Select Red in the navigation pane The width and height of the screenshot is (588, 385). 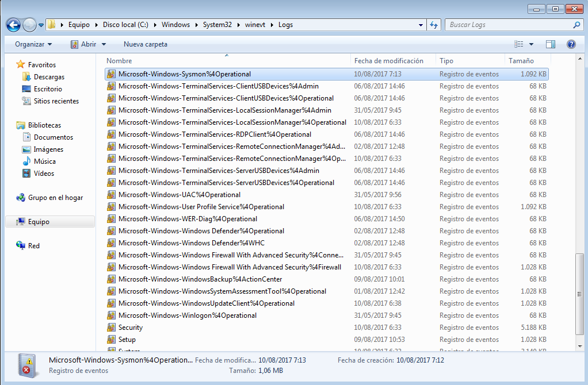[34, 246]
